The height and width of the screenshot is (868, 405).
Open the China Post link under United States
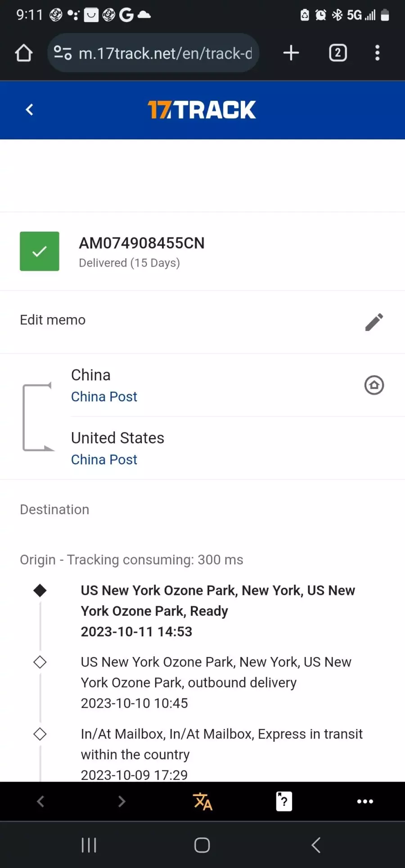click(x=104, y=460)
